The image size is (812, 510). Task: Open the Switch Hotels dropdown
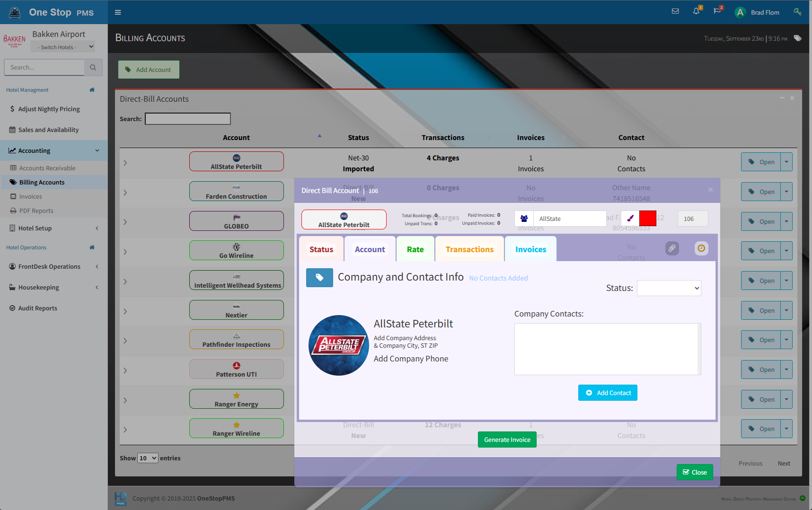point(63,47)
